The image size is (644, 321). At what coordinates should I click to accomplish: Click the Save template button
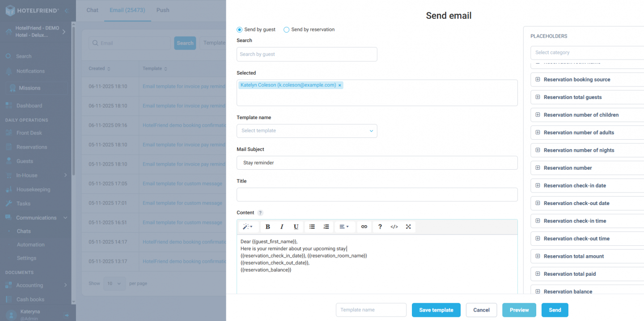pyautogui.click(x=436, y=310)
